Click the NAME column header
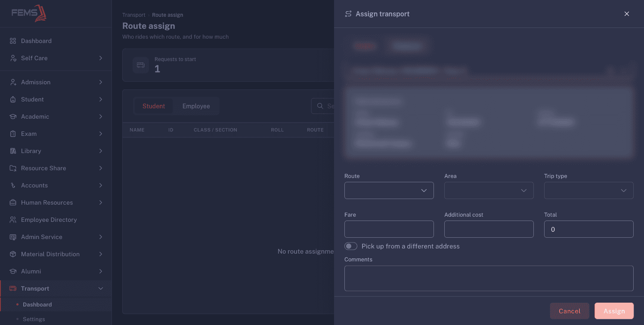 (x=137, y=130)
